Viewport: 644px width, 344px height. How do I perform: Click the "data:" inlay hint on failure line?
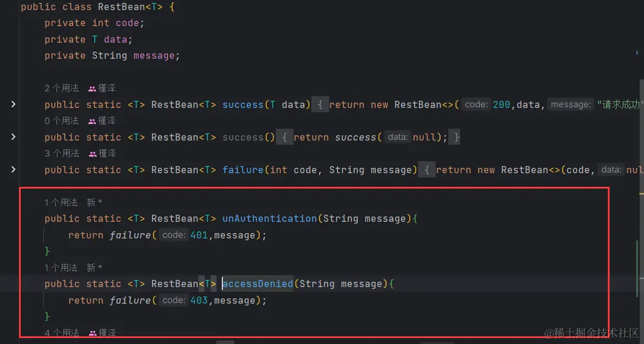coord(610,170)
